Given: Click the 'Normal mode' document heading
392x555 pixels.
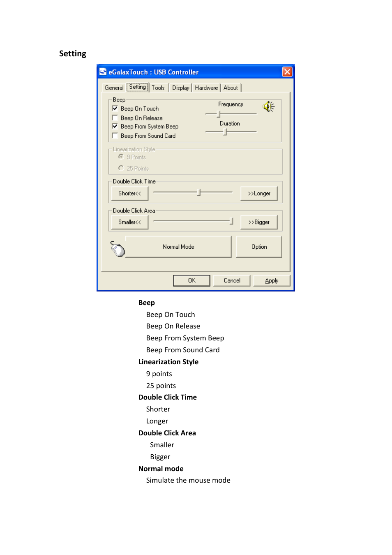Looking at the screenshot, I should (161, 469).
